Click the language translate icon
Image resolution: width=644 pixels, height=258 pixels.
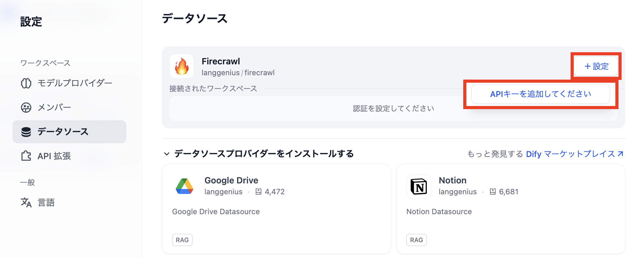pos(26,203)
